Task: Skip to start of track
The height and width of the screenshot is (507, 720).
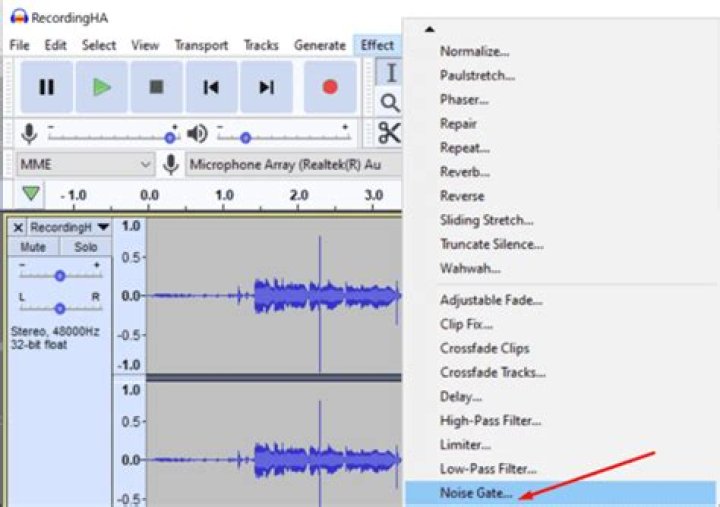Action: pos(211,87)
